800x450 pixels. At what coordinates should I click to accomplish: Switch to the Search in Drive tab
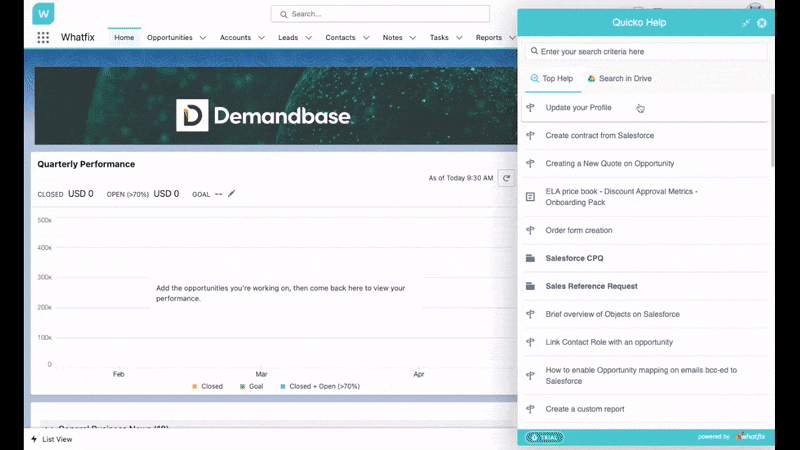(619, 79)
